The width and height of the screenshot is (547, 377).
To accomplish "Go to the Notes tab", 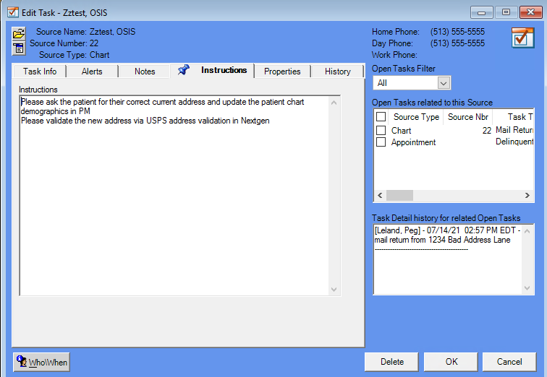I will (x=144, y=71).
